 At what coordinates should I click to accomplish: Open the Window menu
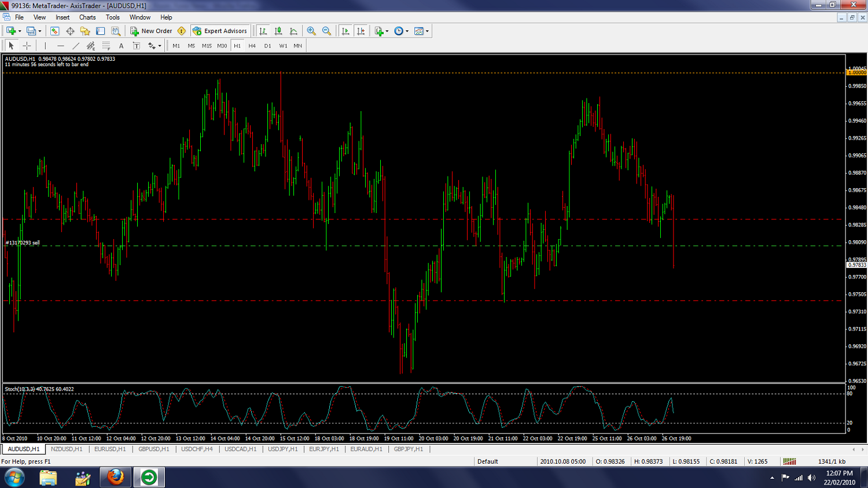pyautogui.click(x=140, y=17)
